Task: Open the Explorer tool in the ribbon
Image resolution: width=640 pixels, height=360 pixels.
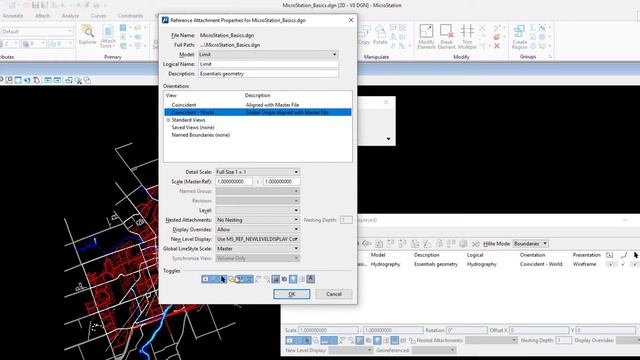Action: pyautogui.click(x=87, y=34)
